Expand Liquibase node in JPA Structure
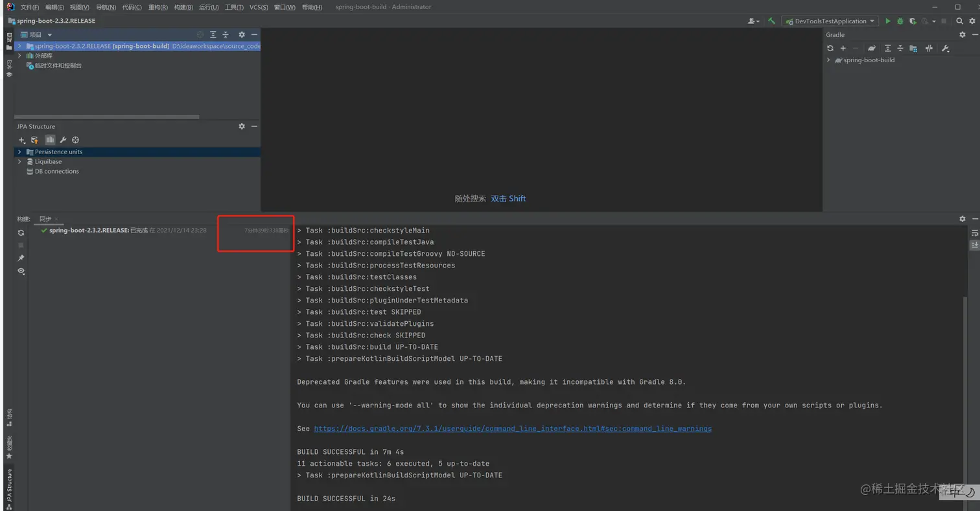Screen dimensions: 980x511 (20, 161)
